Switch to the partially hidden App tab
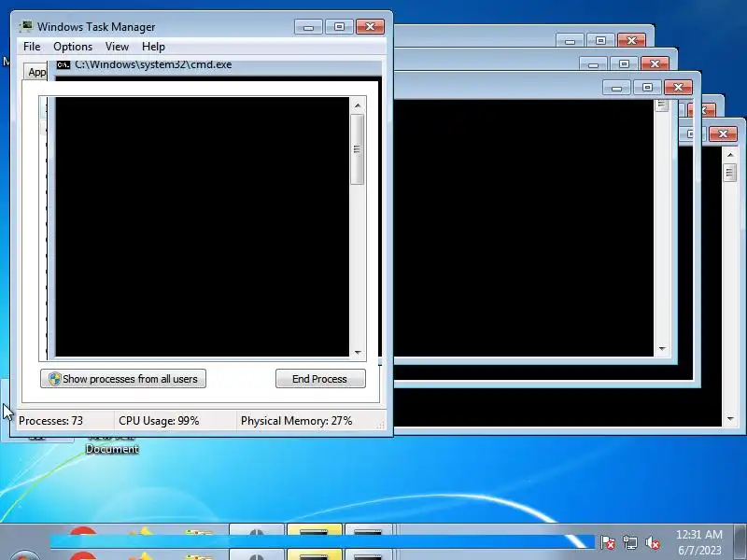The height and width of the screenshot is (560, 747). (x=36, y=72)
